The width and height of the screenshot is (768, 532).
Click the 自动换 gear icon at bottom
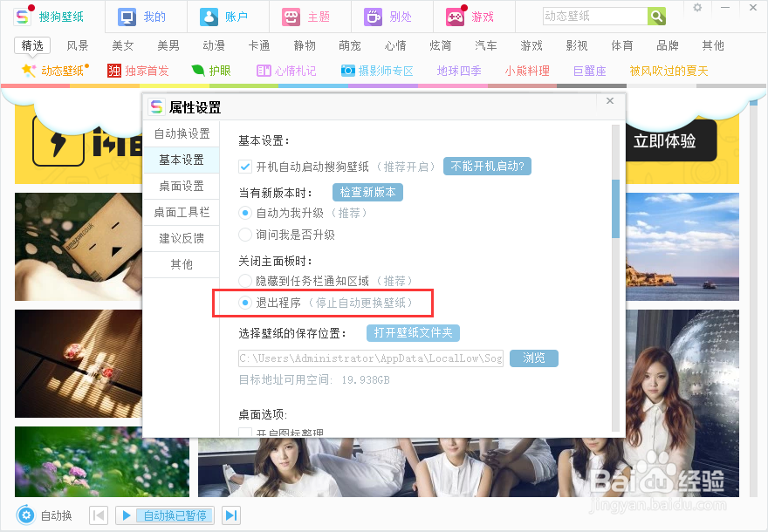click(26, 515)
